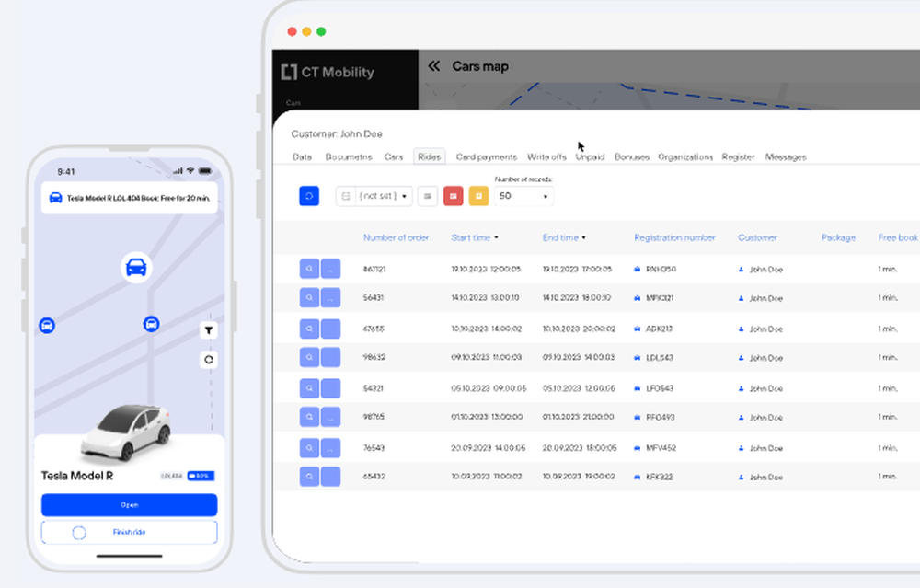This screenshot has width=920, height=588.
Task: Click magnifier icon for order 867121
Action: pyautogui.click(x=309, y=269)
